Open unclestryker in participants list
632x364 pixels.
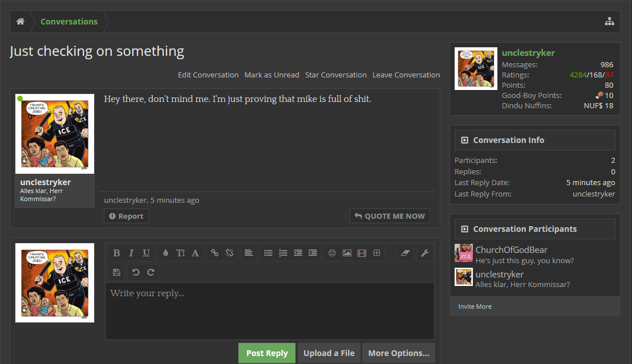tap(500, 274)
